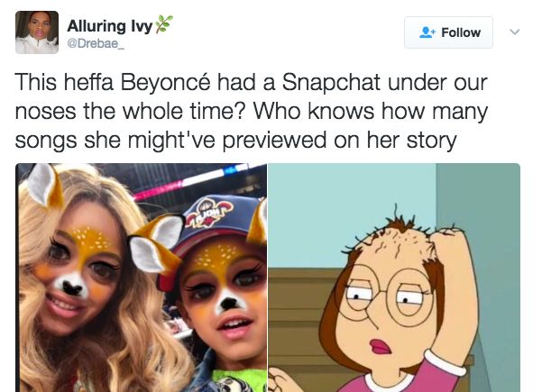
Task: Click the Alluring Ivy profile avatar
Action: pos(37,33)
